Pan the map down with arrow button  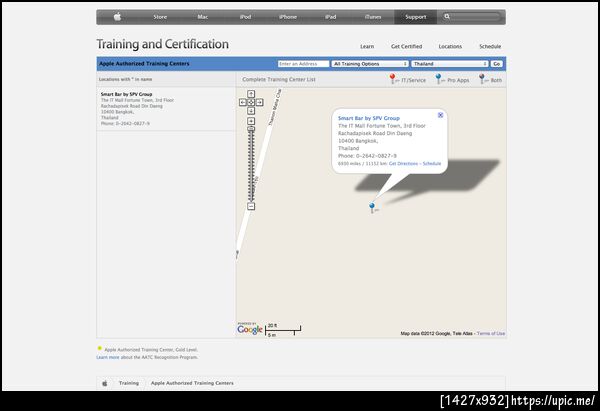point(251,111)
